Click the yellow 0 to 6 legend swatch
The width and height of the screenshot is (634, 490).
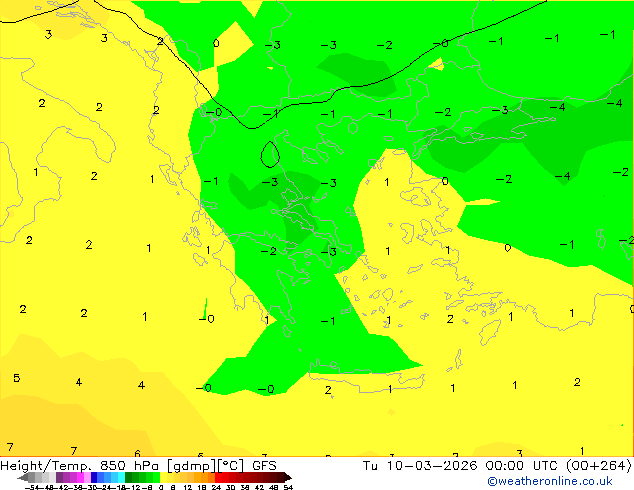163,477
